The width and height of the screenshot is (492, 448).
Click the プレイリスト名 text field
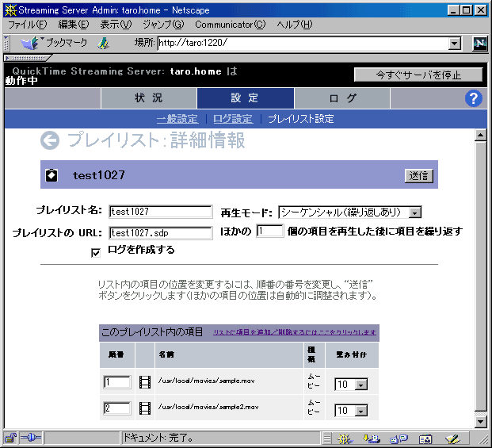(x=161, y=212)
